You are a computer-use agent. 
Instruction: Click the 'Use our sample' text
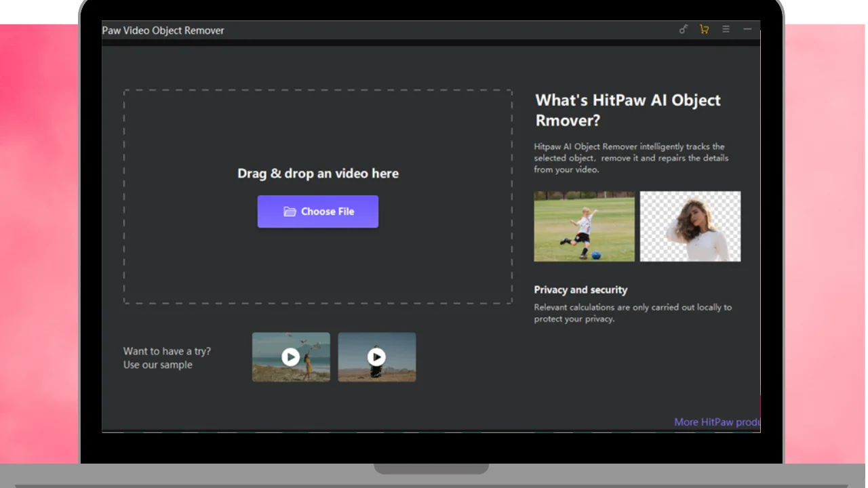click(158, 365)
